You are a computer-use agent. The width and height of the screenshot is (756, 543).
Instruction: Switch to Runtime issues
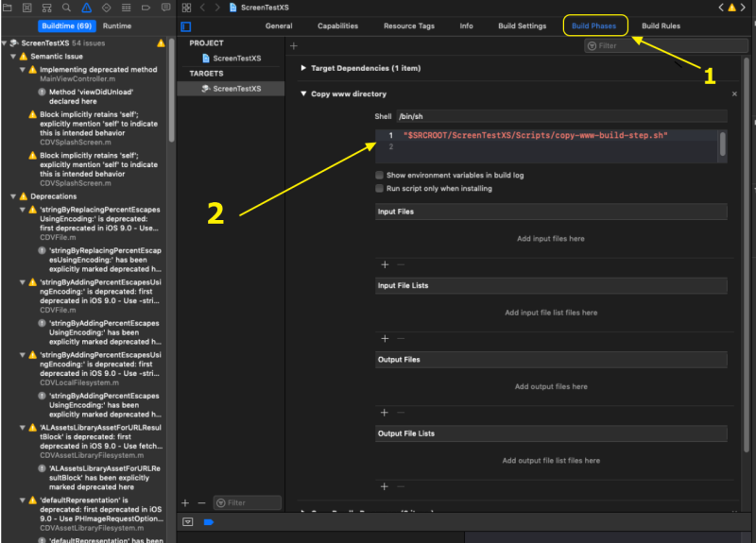pos(117,26)
